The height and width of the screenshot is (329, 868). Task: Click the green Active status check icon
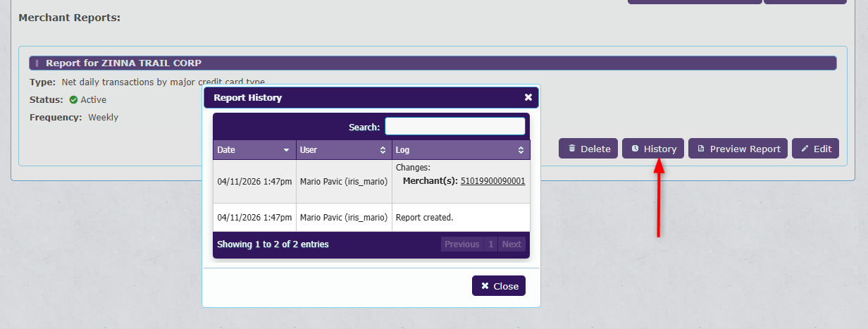(73, 100)
